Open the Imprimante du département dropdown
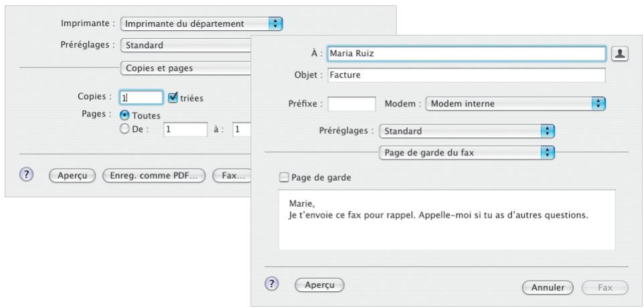The width and height of the screenshot is (644, 308). [x=202, y=24]
